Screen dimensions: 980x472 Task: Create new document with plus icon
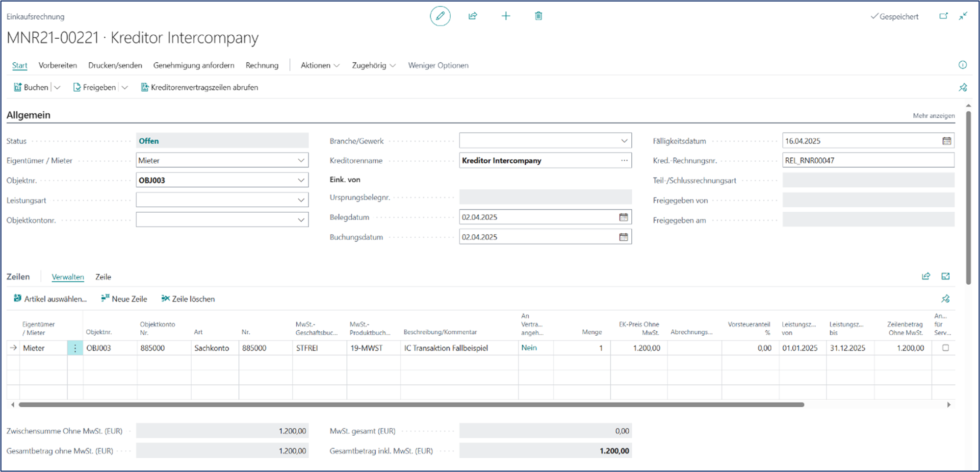coord(506,16)
